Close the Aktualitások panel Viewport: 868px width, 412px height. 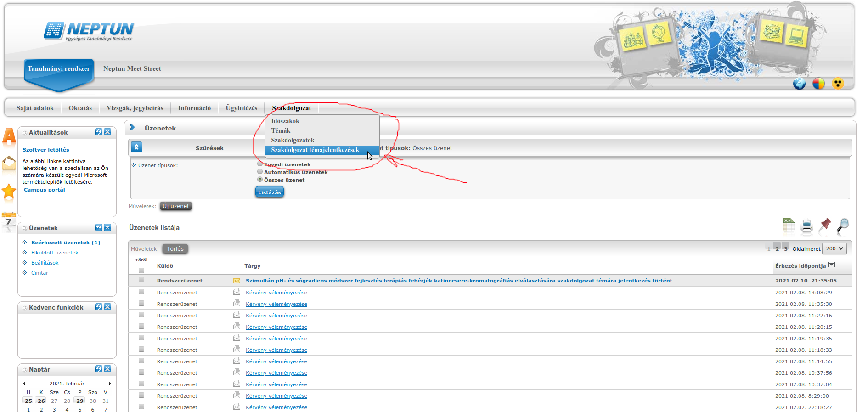point(107,132)
